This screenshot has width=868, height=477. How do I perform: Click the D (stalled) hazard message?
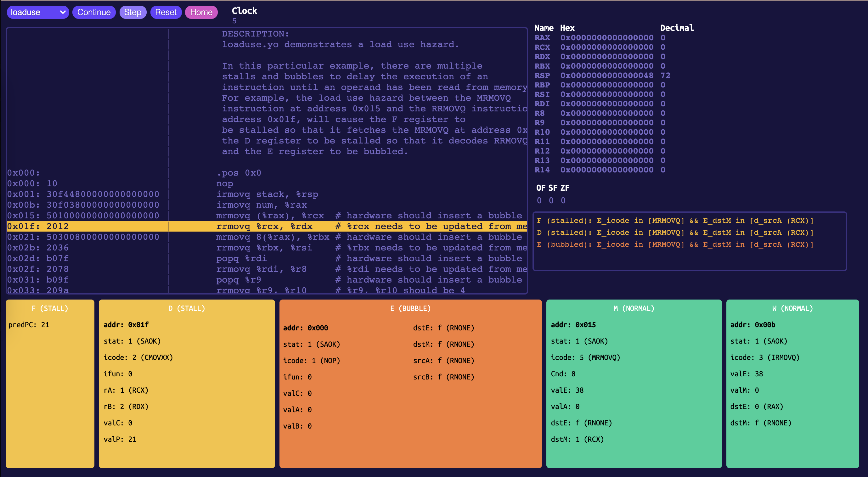pos(675,233)
